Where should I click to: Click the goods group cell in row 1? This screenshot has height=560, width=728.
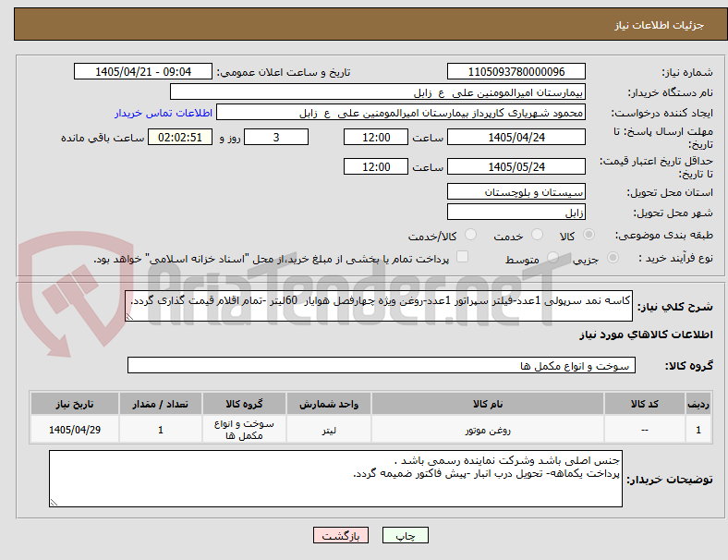point(244,430)
